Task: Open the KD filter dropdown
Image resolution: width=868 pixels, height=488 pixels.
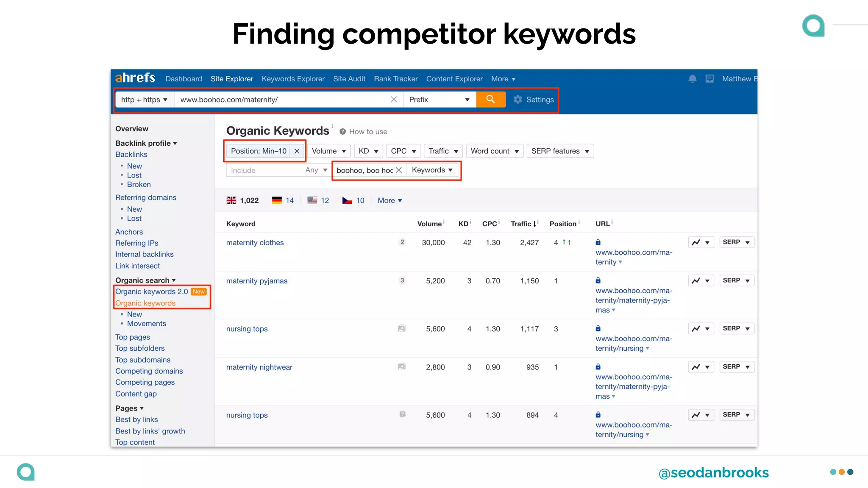Action: pyautogui.click(x=368, y=151)
